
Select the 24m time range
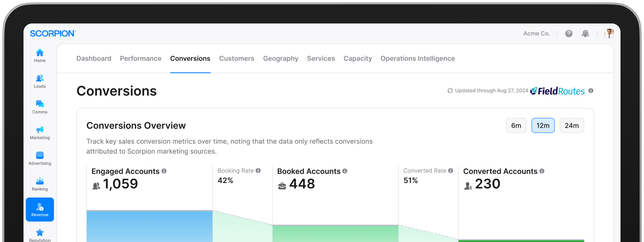tap(572, 126)
